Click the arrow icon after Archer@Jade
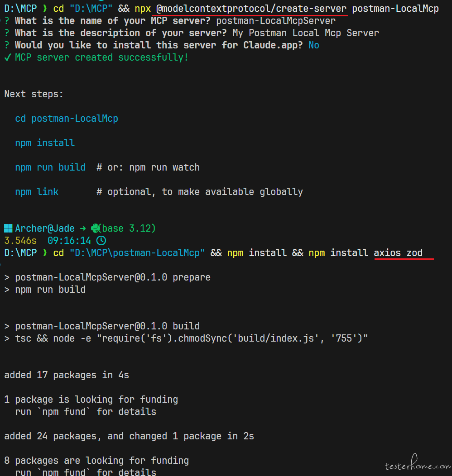This screenshot has height=476, width=452. [83, 228]
